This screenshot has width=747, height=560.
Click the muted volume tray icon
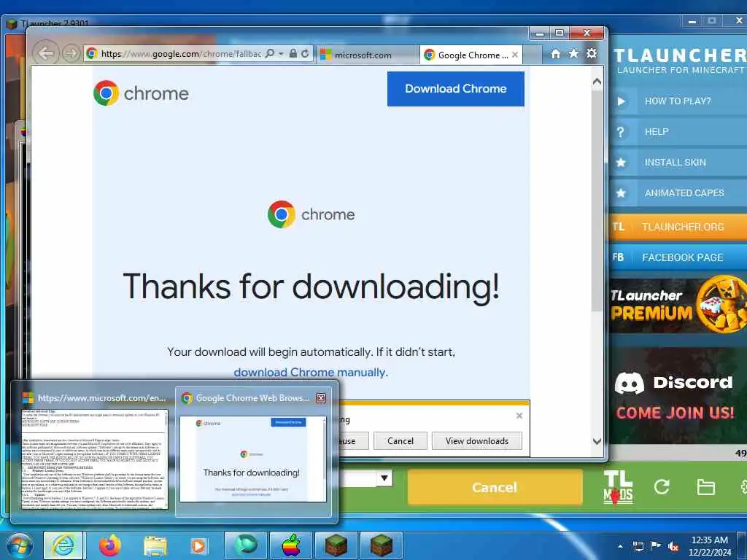[673, 547]
